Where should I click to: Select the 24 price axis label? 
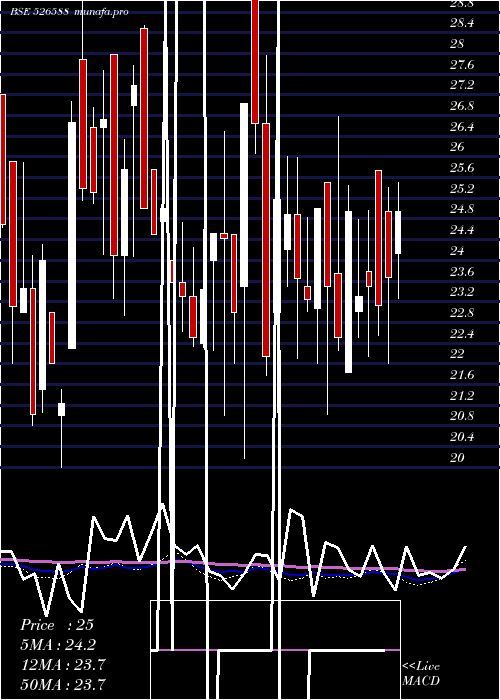pyautogui.click(x=457, y=250)
